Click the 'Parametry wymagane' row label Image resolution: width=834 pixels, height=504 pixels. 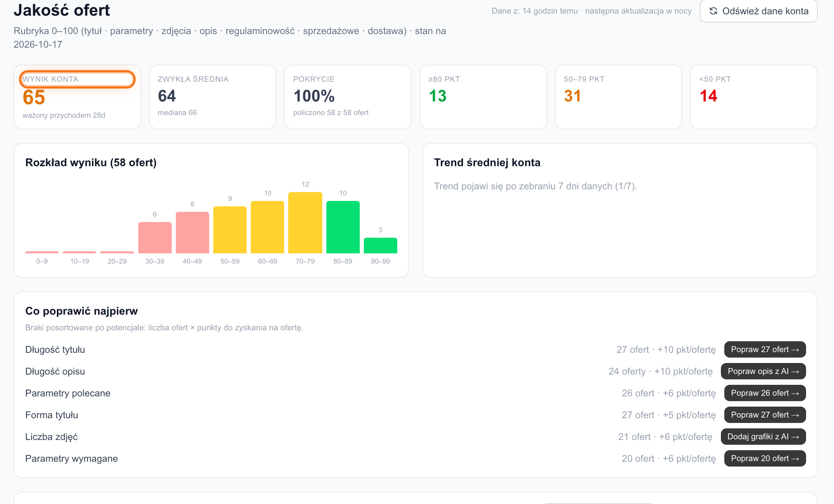72,459
